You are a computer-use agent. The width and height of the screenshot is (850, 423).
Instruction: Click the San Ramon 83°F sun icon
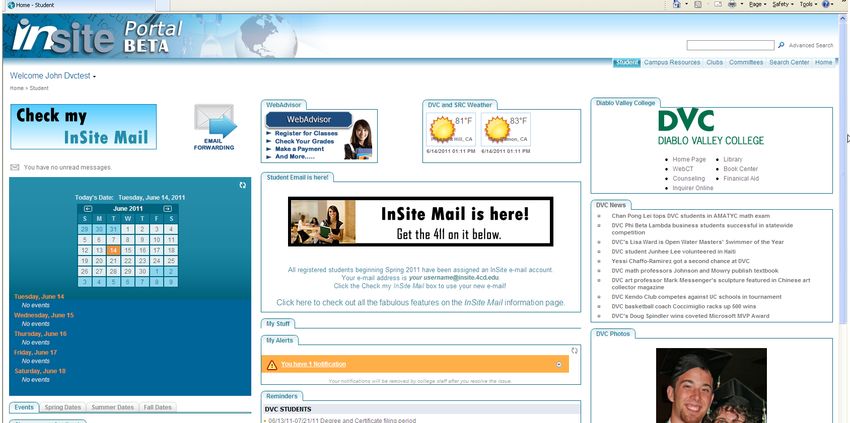(x=497, y=129)
